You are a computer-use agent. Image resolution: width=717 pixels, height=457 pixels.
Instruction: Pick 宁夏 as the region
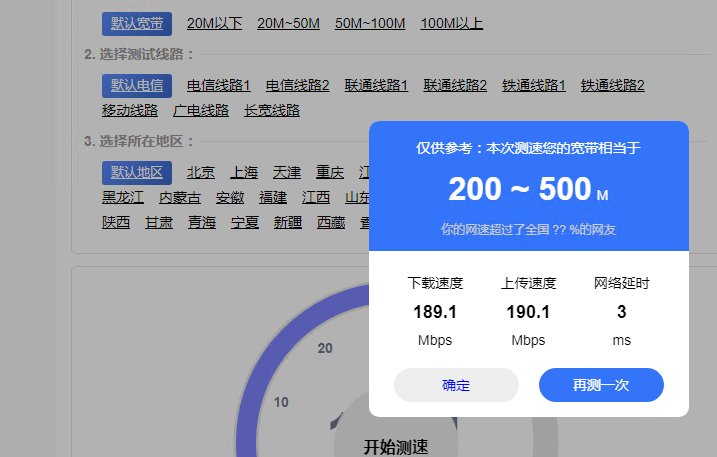(x=245, y=223)
